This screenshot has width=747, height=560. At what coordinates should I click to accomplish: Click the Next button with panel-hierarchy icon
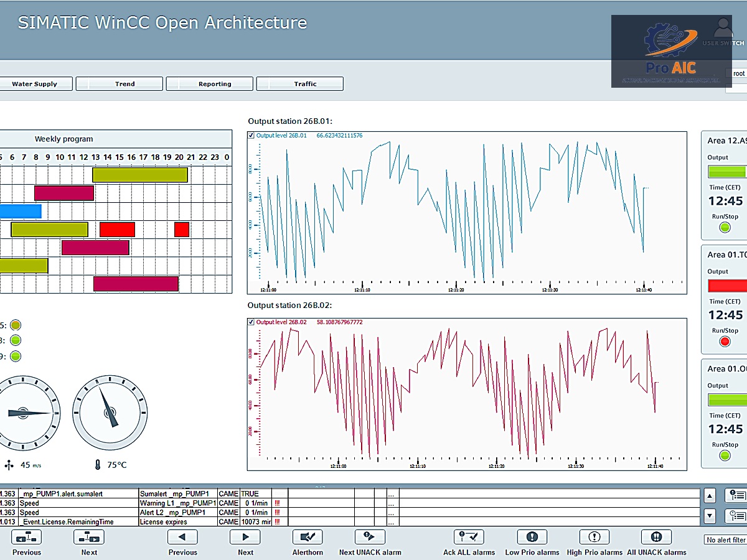tap(89, 536)
